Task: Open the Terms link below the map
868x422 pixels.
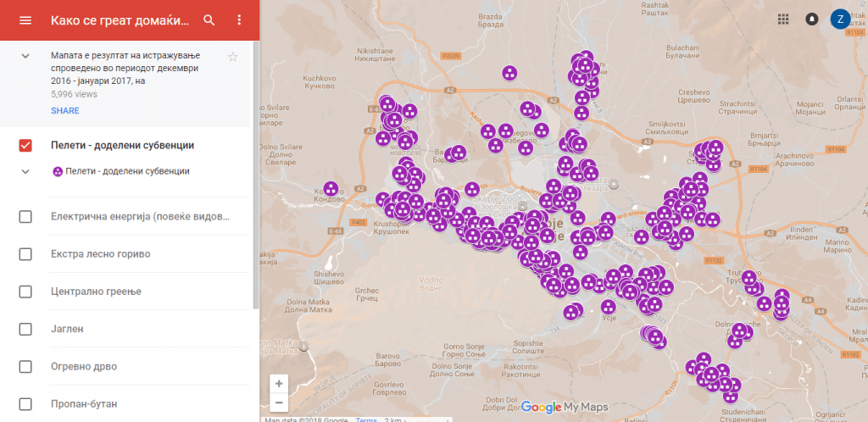Action: [x=366, y=419]
